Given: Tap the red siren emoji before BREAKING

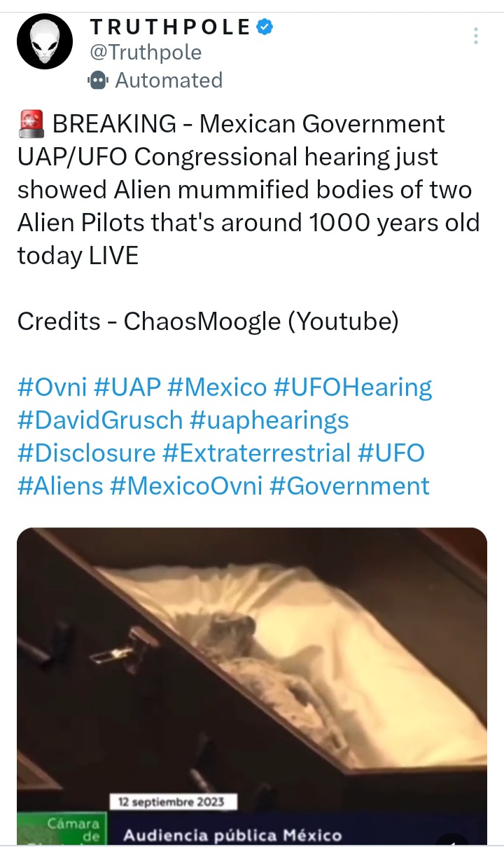Looking at the screenshot, I should pyautogui.click(x=31, y=124).
